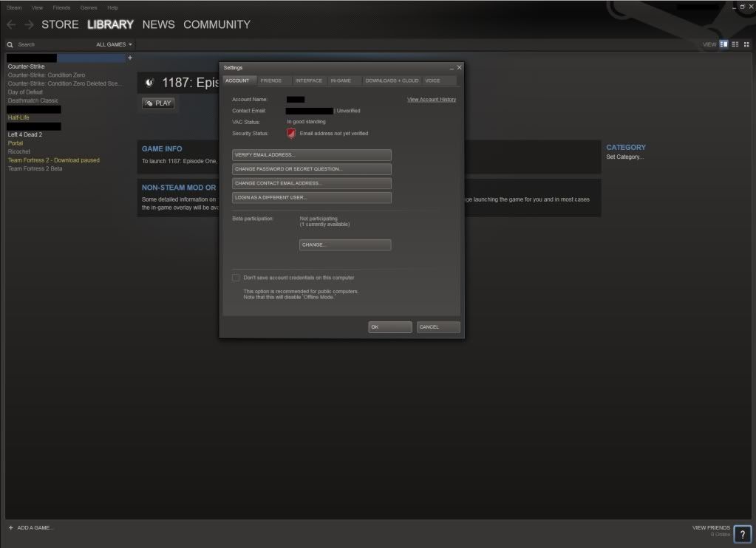Select the Account tab in Settings
The image size is (756, 548).
pyautogui.click(x=238, y=81)
